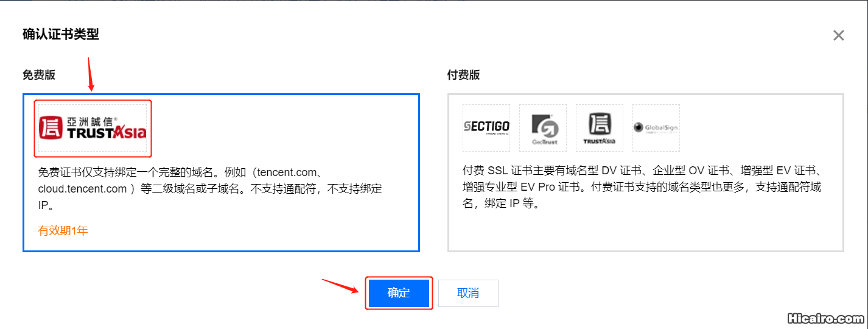Click the 付费版 section heading
The image size is (868, 329).
point(464,75)
